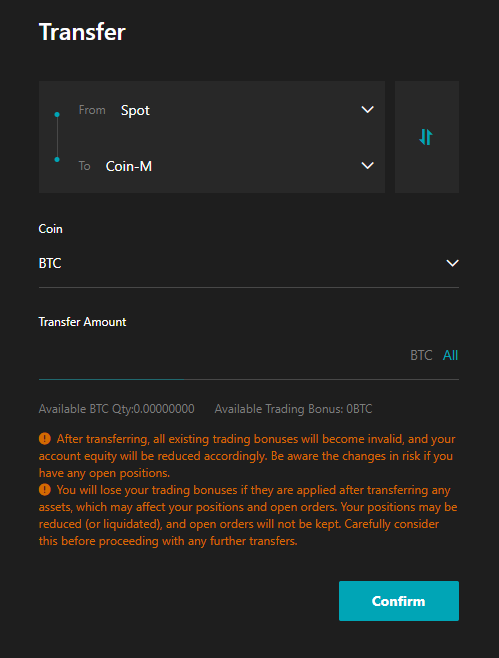This screenshot has height=658, width=499.
Task: Click the Available BTC Qty text
Action: coord(117,409)
